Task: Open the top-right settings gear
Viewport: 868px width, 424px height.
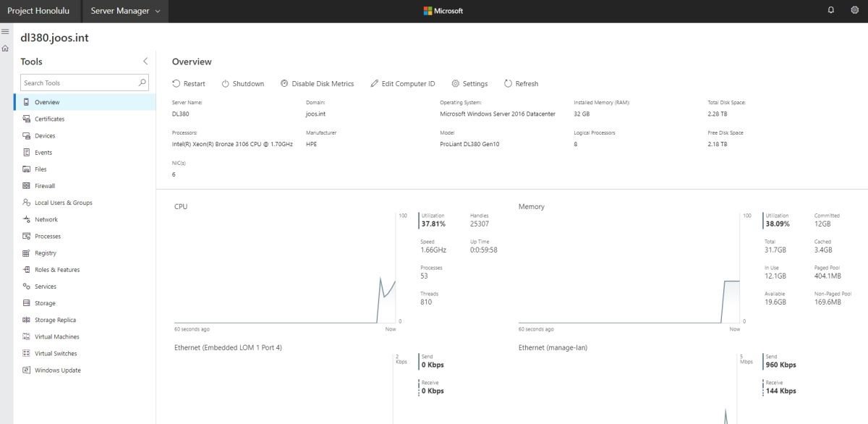Action: coord(854,10)
